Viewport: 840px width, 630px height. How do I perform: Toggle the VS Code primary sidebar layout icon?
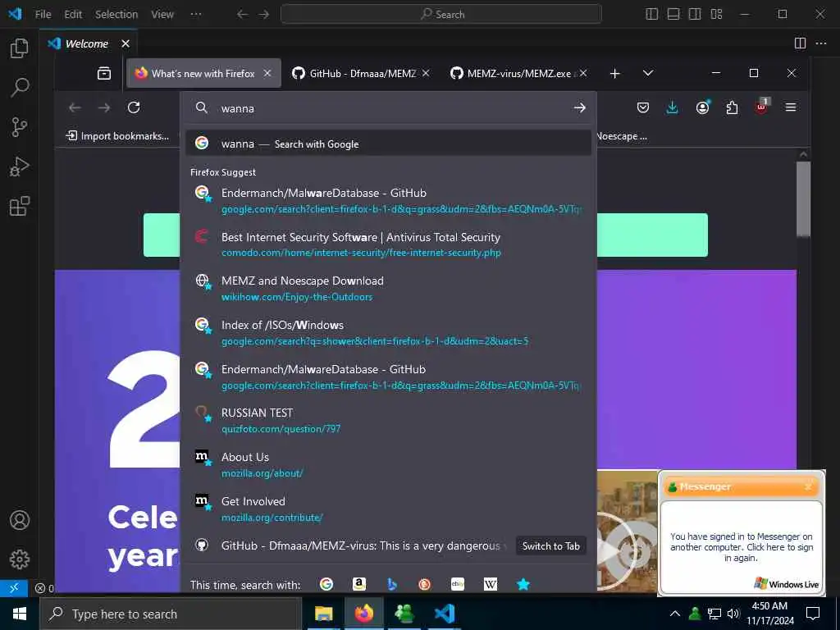point(652,15)
